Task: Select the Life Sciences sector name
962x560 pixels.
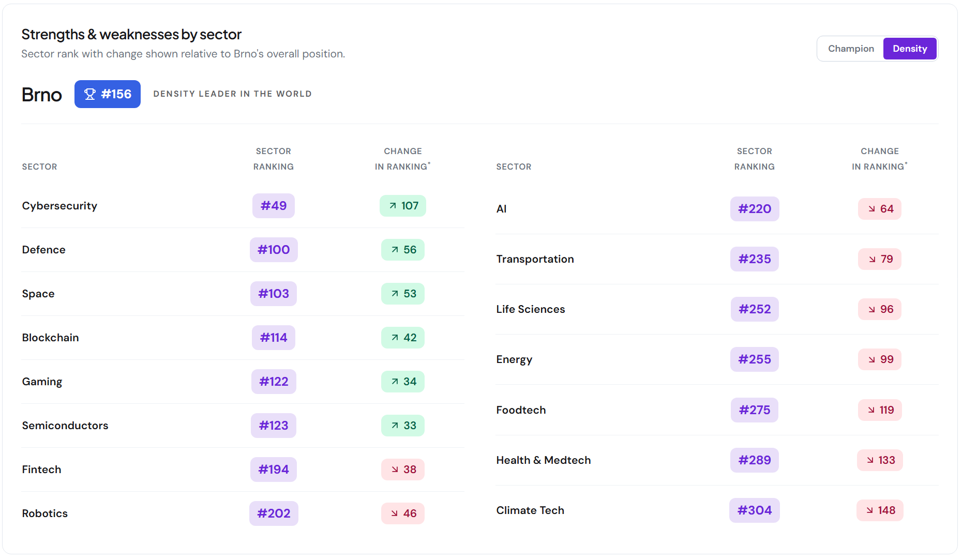Action: tap(531, 309)
